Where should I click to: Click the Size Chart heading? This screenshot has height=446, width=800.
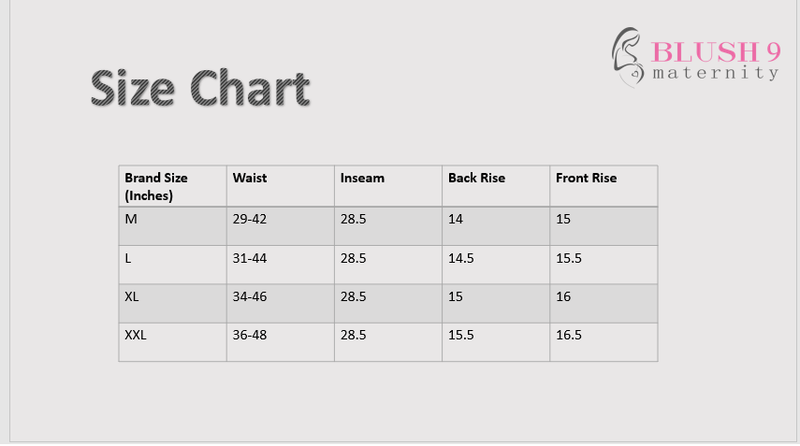click(200, 88)
